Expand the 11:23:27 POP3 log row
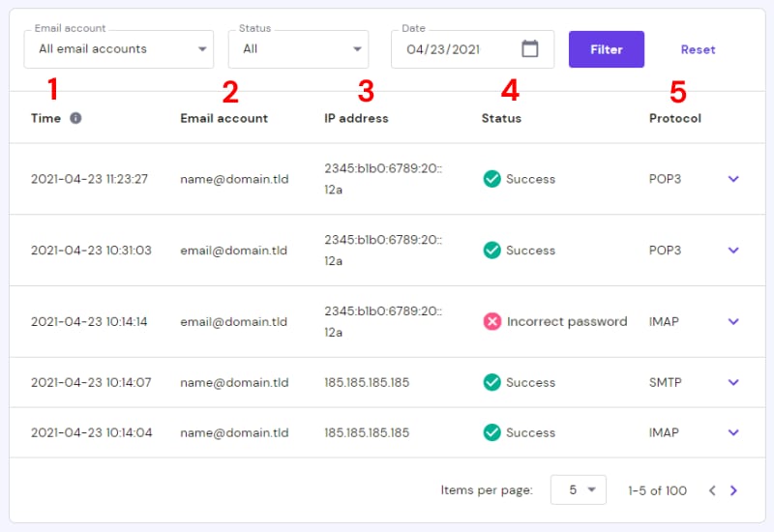 (x=733, y=179)
